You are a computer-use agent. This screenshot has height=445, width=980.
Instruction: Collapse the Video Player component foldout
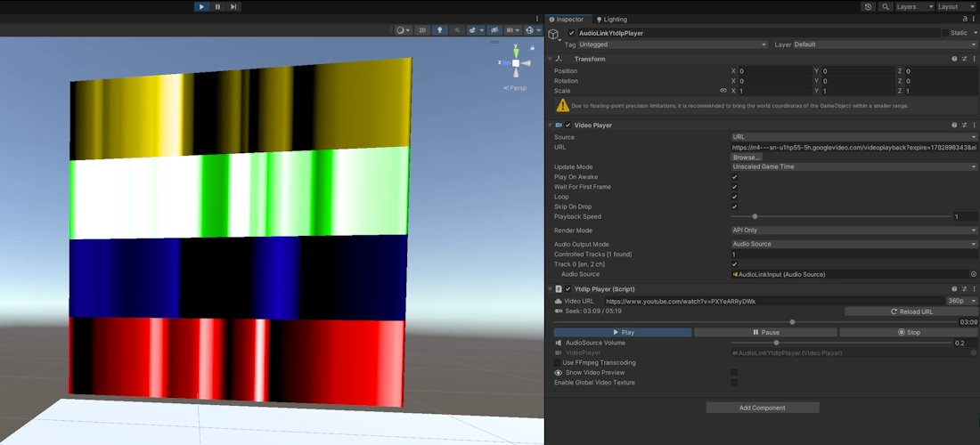550,125
